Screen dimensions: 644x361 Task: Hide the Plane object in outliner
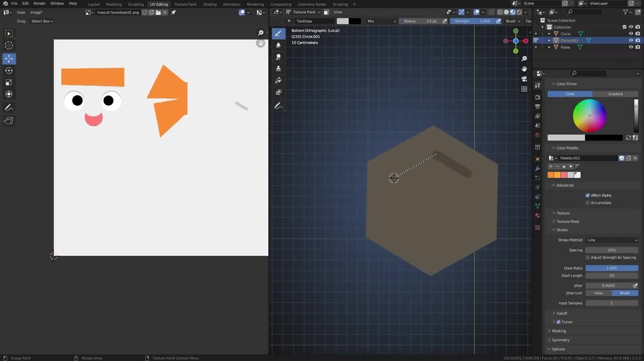pos(630,47)
